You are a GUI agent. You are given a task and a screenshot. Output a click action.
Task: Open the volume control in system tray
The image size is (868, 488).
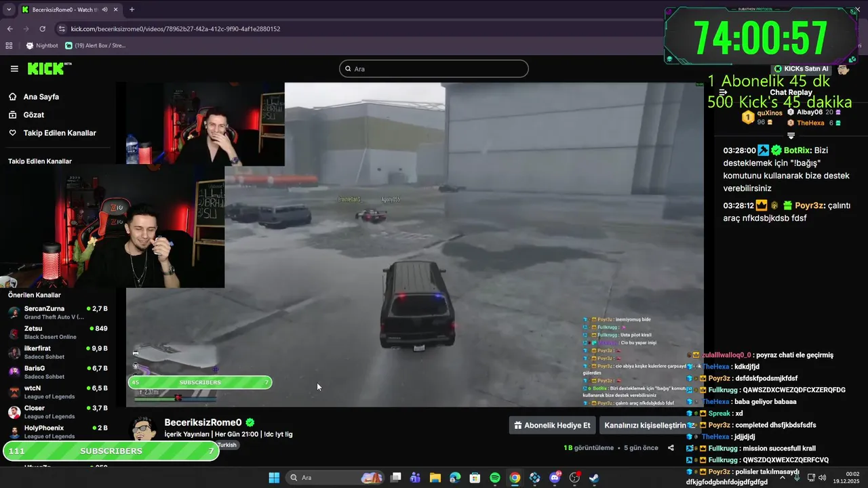(823, 478)
